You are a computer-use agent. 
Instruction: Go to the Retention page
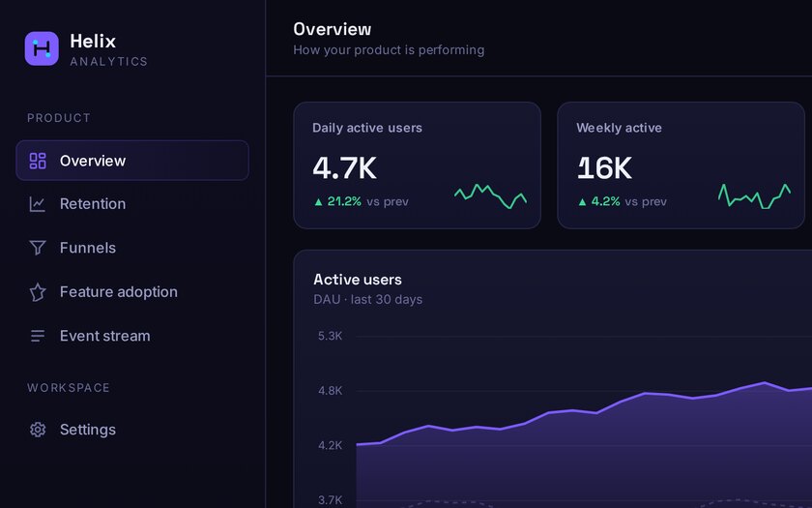click(x=132, y=204)
